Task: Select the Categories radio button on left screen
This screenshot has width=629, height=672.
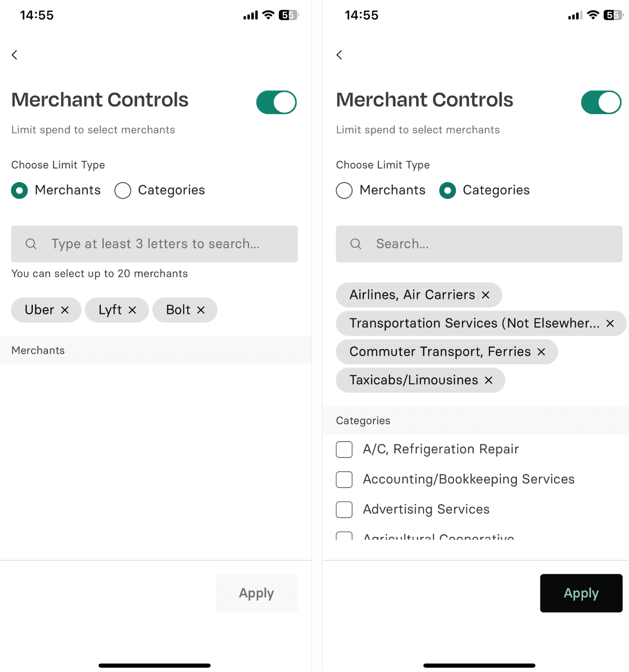Action: pyautogui.click(x=123, y=191)
